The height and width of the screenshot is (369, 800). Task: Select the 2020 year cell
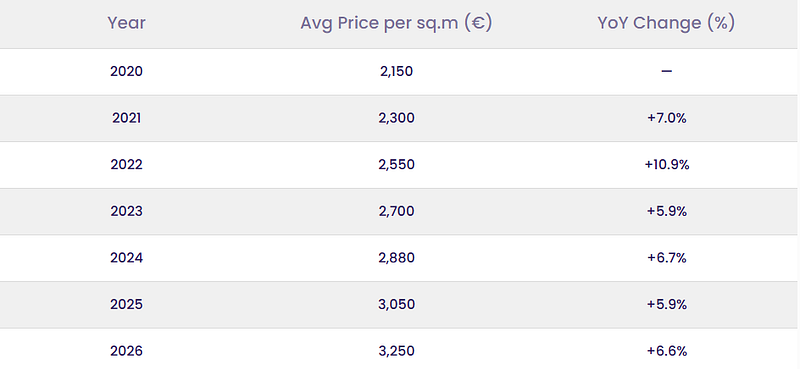[127, 71]
